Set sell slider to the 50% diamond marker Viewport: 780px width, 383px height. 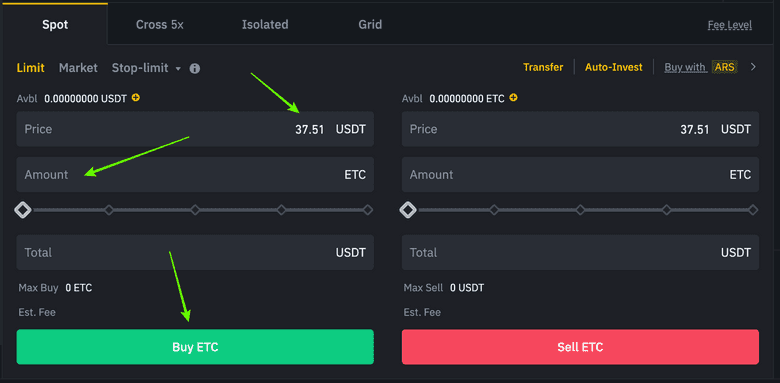[580, 210]
